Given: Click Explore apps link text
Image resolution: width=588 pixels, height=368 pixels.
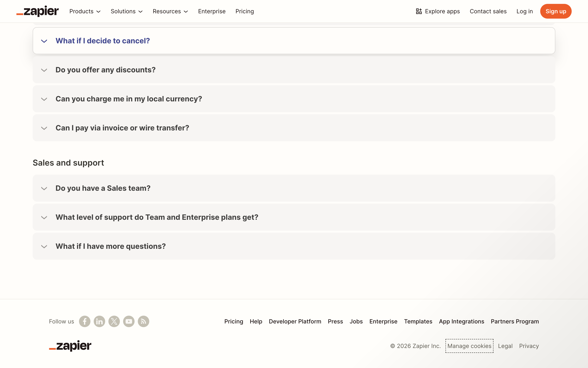Looking at the screenshot, I should (x=442, y=11).
